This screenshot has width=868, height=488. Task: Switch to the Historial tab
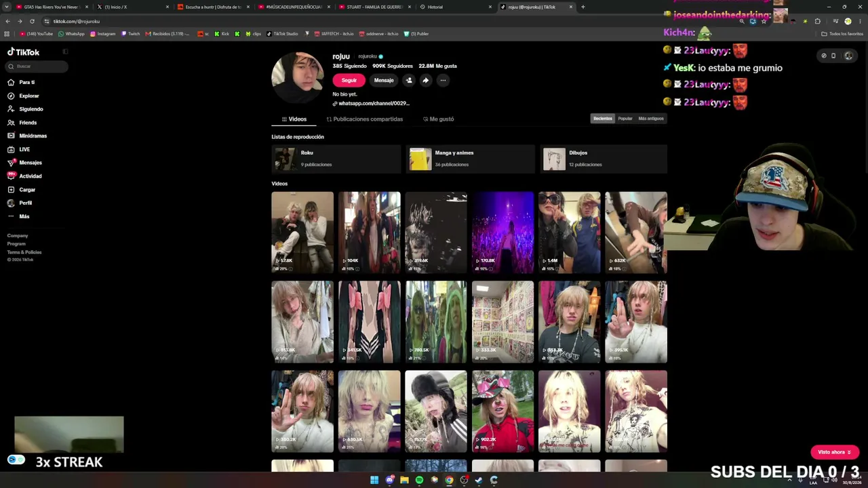[455, 7]
